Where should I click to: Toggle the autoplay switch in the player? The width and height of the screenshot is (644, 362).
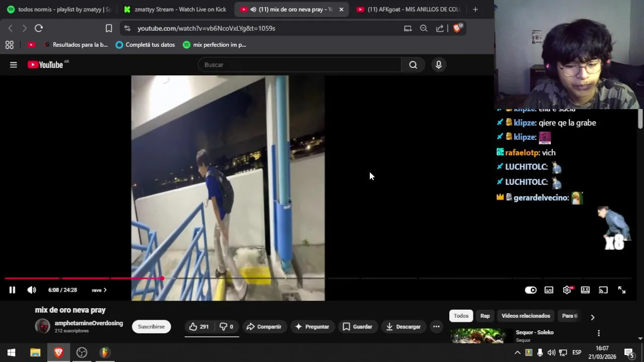(531, 290)
